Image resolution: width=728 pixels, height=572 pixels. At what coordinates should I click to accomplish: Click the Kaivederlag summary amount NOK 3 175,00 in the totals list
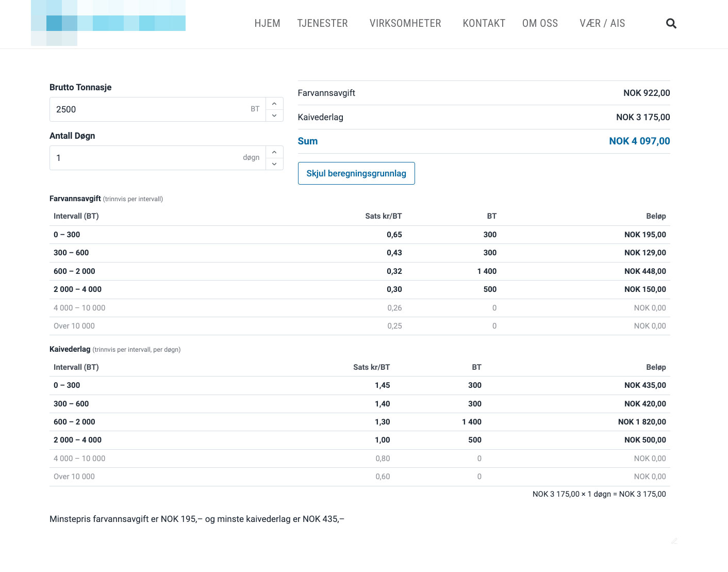pos(643,117)
